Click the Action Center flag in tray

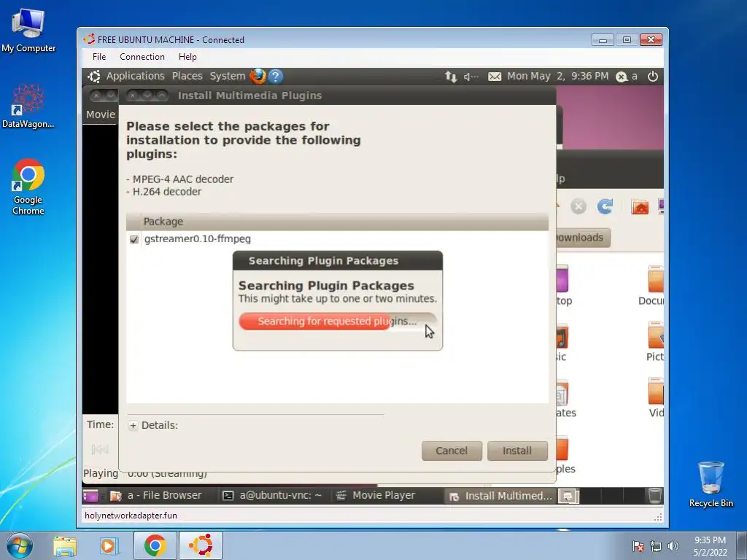[638, 546]
